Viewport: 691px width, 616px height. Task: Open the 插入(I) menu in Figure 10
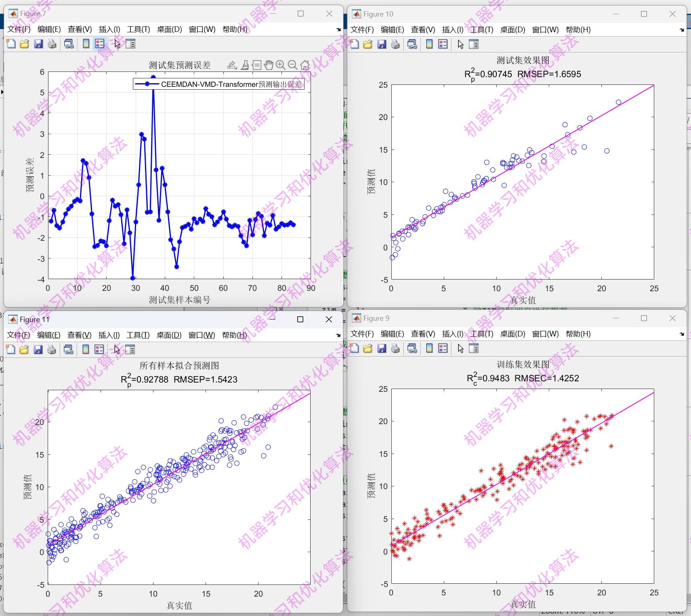[452, 29]
